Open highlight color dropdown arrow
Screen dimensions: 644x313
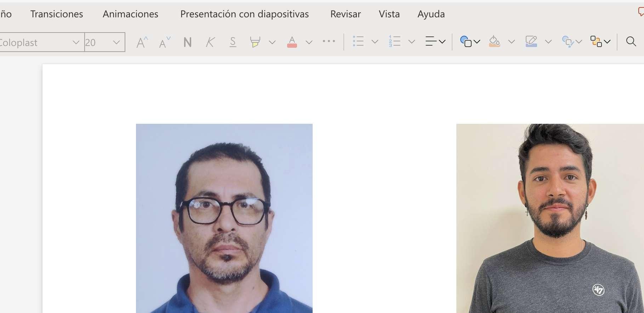click(x=272, y=42)
